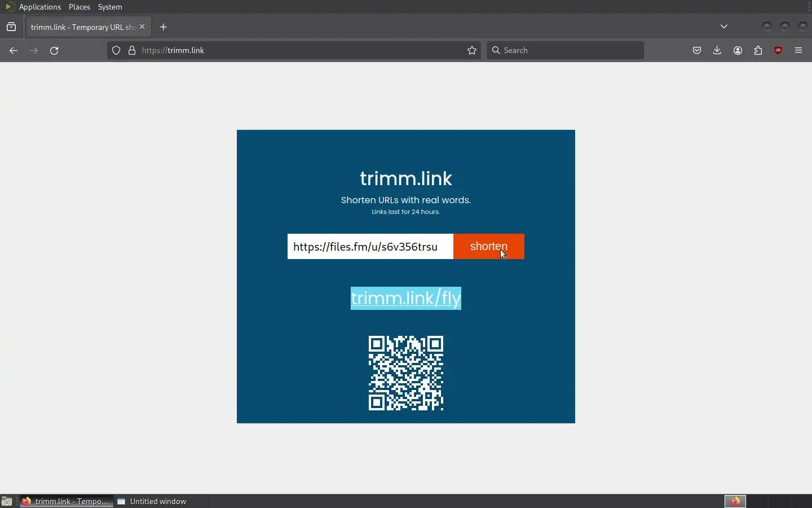Open Save to Pocket

click(x=697, y=50)
